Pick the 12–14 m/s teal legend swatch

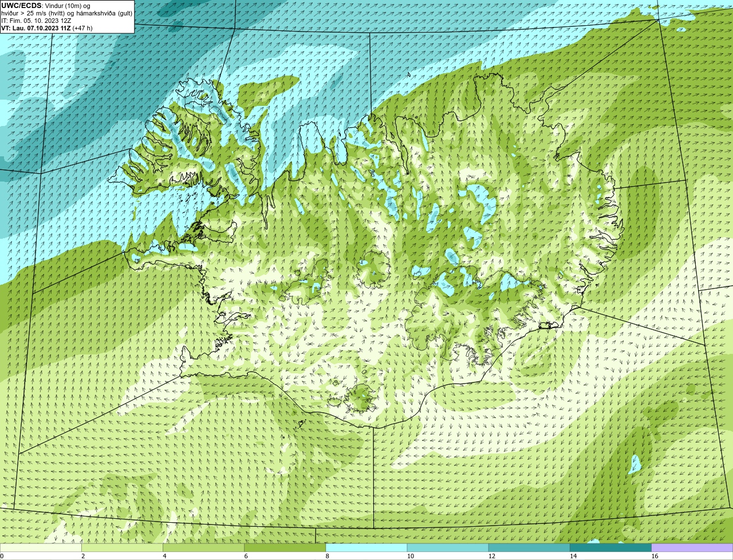tap(529, 548)
